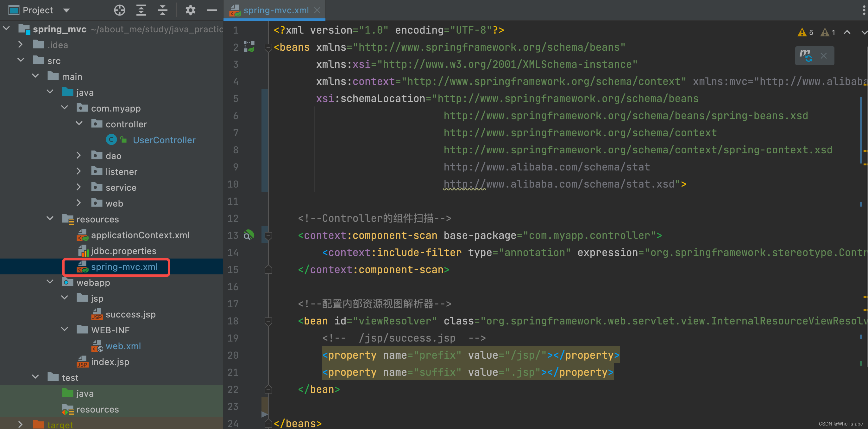Open Project panel settings gear

tap(190, 10)
